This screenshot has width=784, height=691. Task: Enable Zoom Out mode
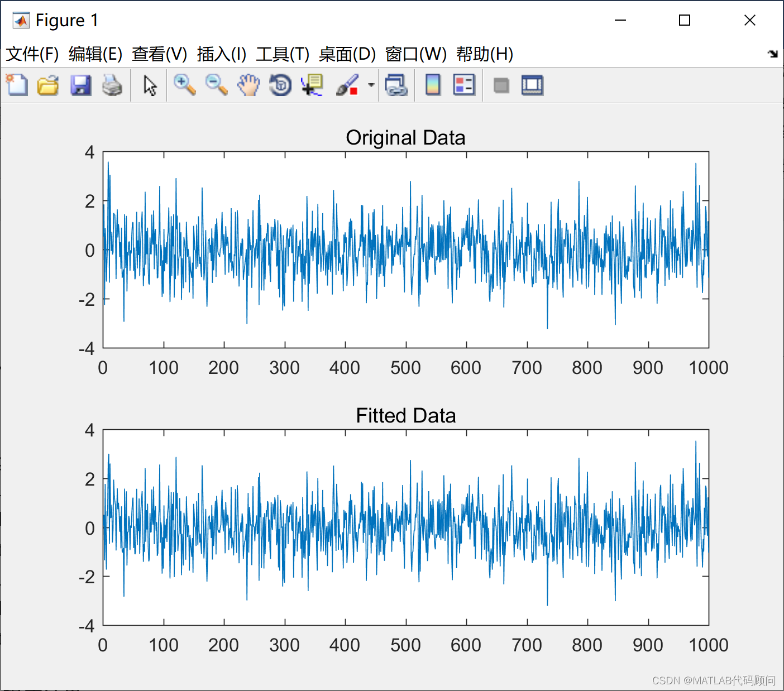[x=216, y=85]
